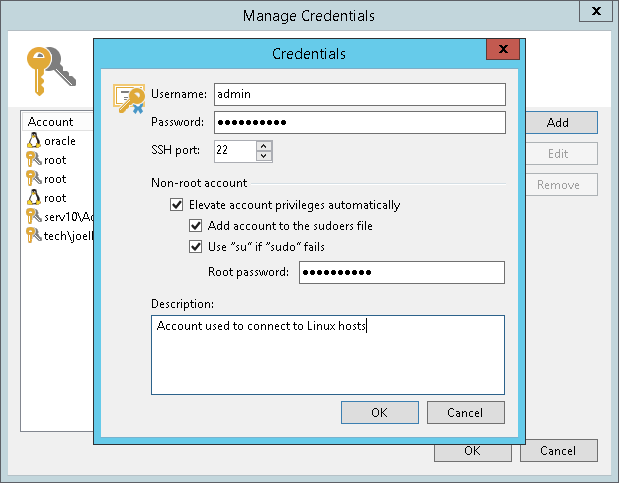Click the Account column header
Image resolution: width=619 pixels, height=483 pixels.
pos(52,122)
